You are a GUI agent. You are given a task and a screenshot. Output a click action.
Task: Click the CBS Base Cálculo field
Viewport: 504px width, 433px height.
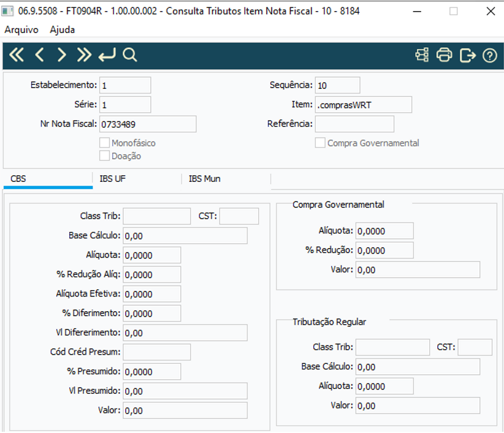click(x=185, y=236)
